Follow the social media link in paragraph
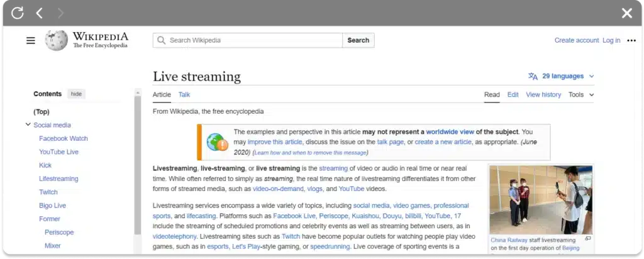 coord(371,206)
